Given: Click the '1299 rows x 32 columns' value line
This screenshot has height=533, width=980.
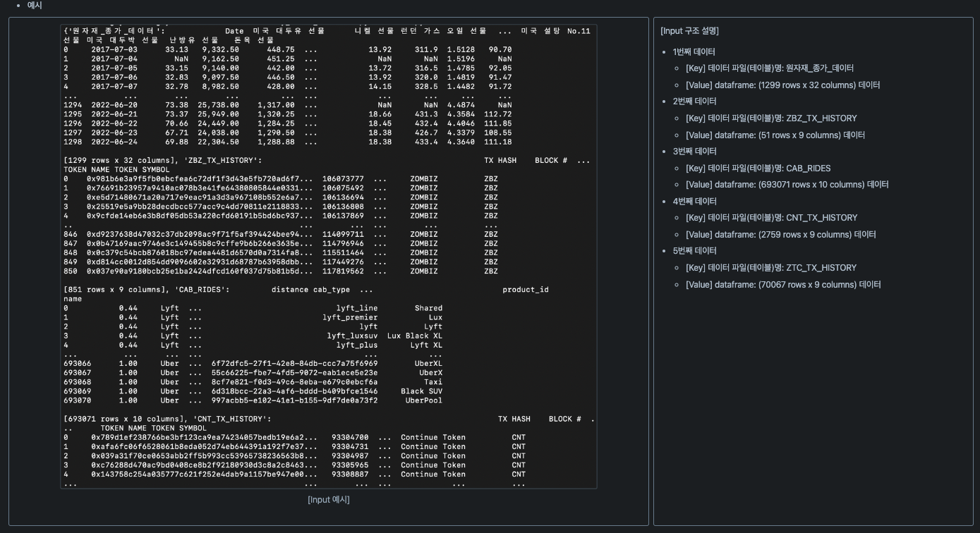Looking at the screenshot, I should point(782,85).
